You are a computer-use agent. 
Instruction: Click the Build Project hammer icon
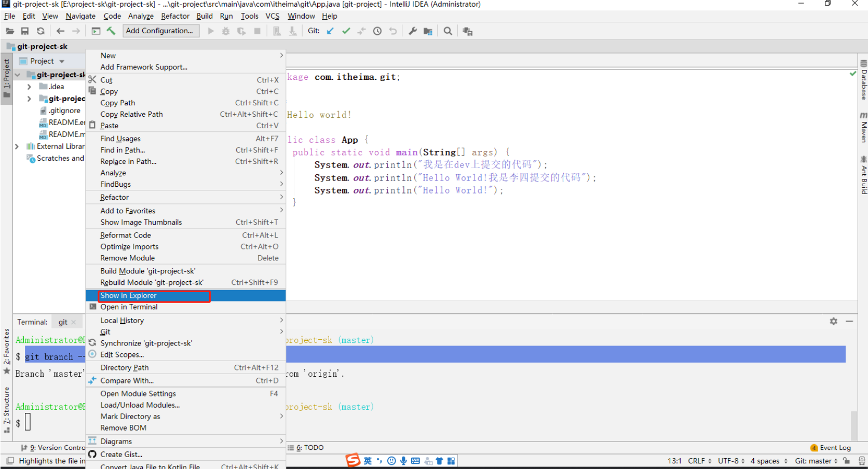[111, 31]
